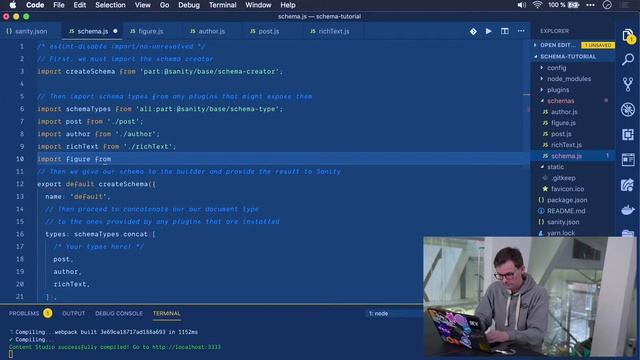Open the Go menu

[x=164, y=5]
